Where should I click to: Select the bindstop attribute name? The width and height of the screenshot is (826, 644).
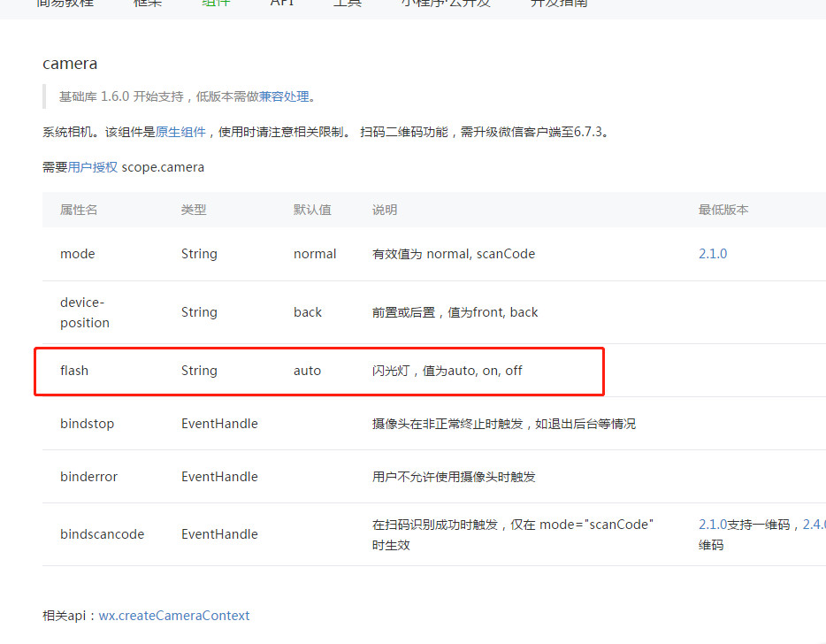click(87, 424)
